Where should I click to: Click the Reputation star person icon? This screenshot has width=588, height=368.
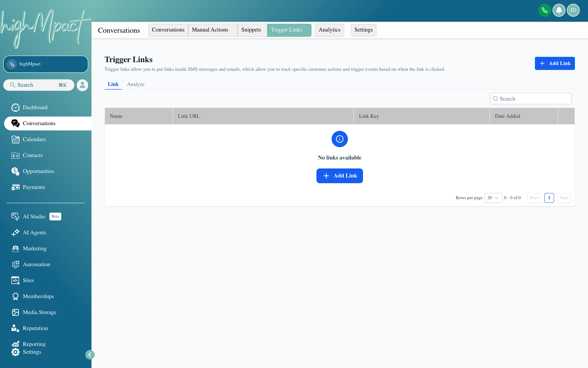pyautogui.click(x=15, y=328)
